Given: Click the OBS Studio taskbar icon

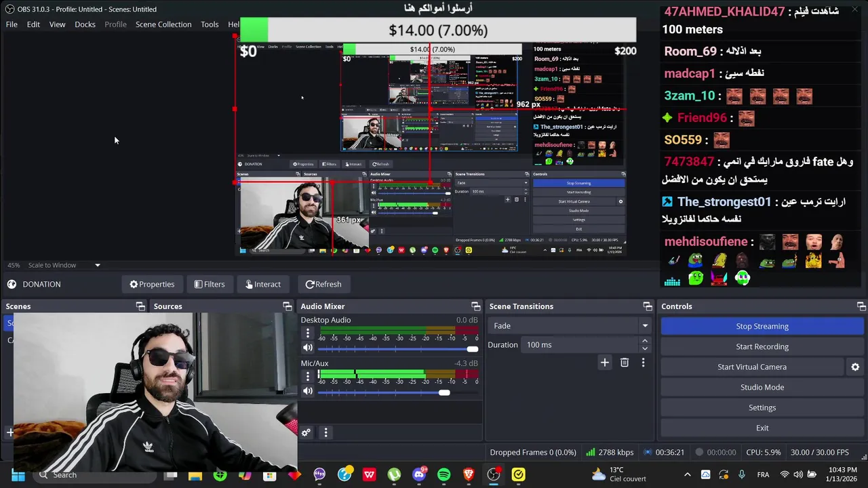Looking at the screenshot, I should (494, 474).
